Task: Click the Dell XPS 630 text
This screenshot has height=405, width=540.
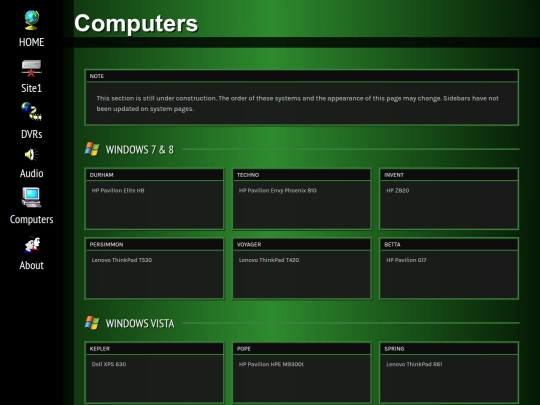Action: click(x=109, y=364)
